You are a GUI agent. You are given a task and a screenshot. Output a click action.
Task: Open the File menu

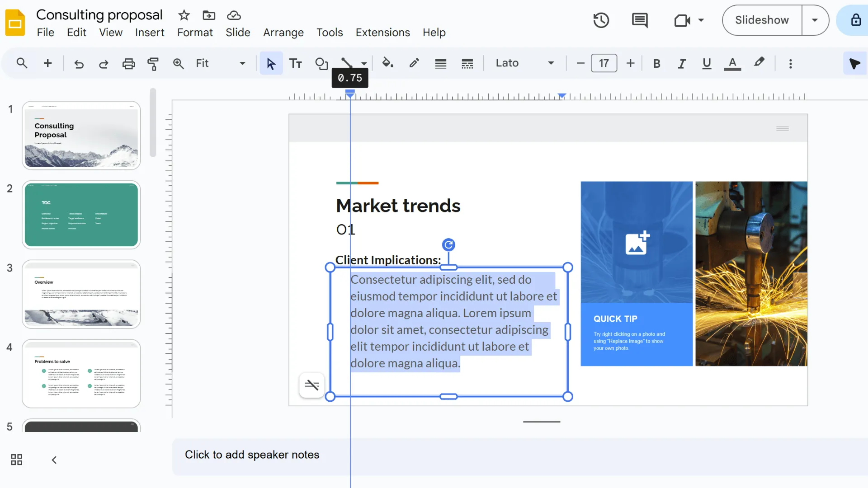(x=45, y=33)
